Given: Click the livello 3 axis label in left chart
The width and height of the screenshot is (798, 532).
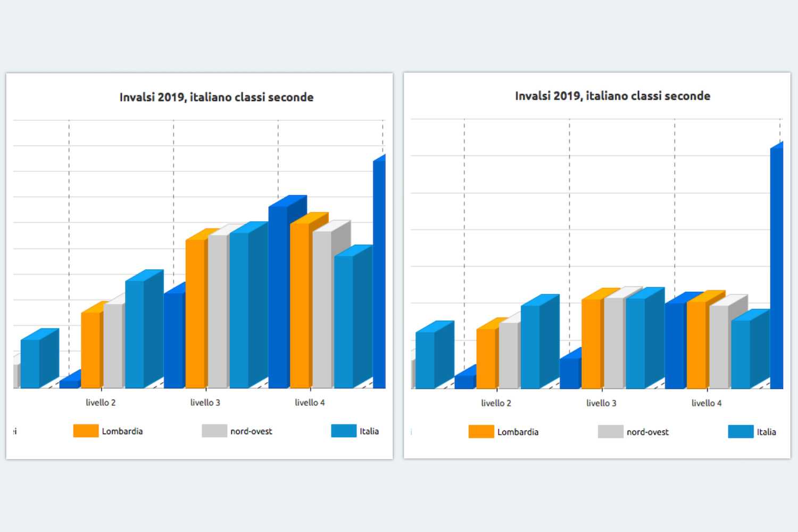Looking at the screenshot, I should pyautogui.click(x=205, y=403).
